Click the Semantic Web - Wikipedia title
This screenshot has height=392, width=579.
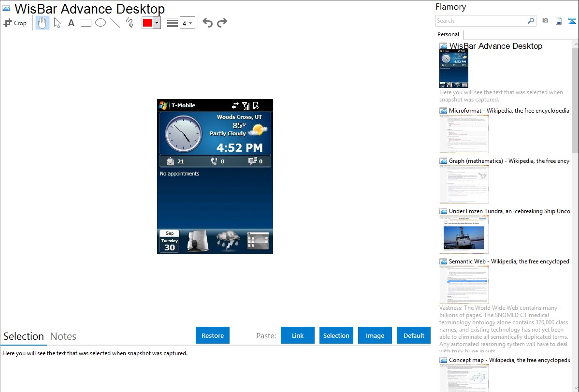tap(509, 261)
